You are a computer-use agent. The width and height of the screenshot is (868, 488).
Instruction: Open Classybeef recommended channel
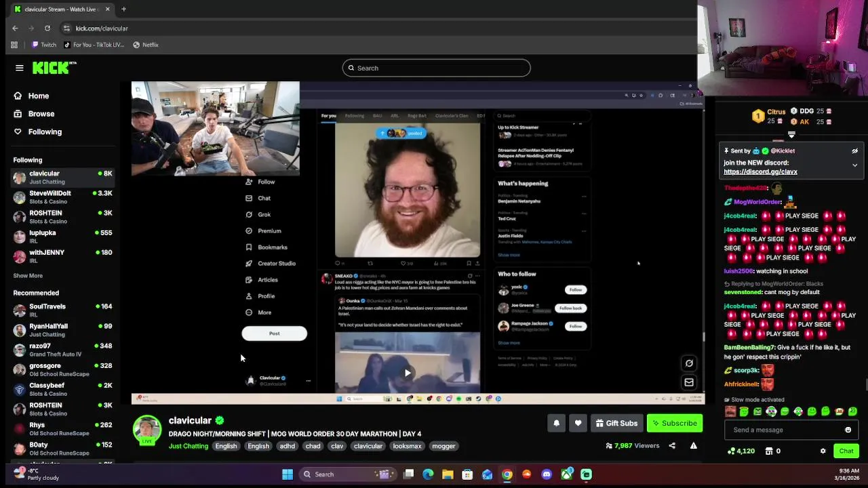click(62, 389)
